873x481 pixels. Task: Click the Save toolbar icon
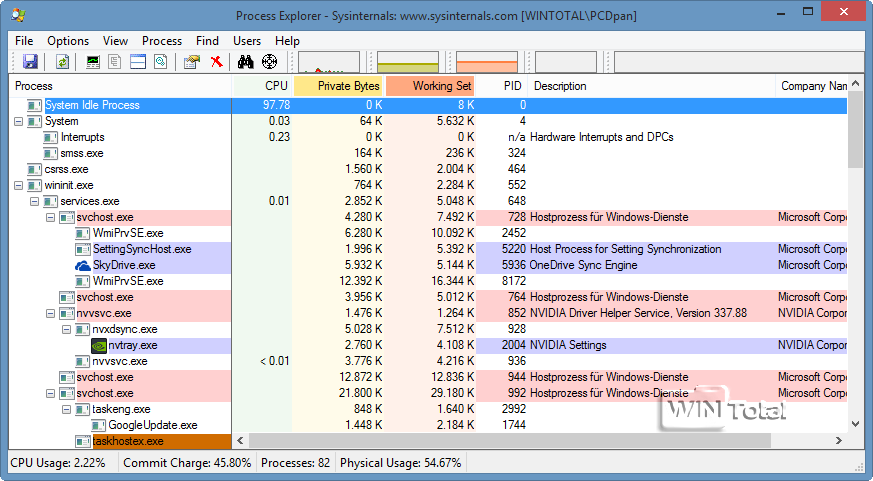(30, 62)
